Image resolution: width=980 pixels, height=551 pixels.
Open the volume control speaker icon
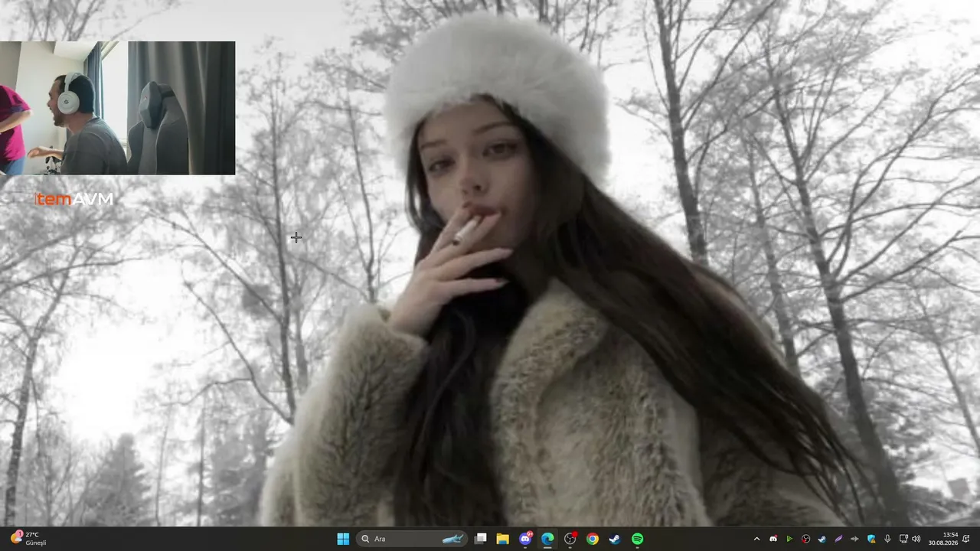[916, 539]
